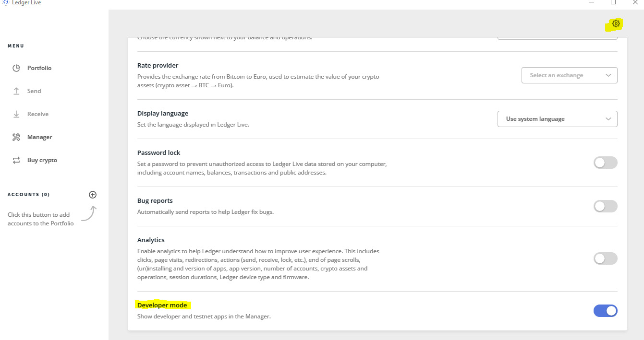Click the Send upload arrow icon
The height and width of the screenshot is (340, 644).
tap(16, 91)
